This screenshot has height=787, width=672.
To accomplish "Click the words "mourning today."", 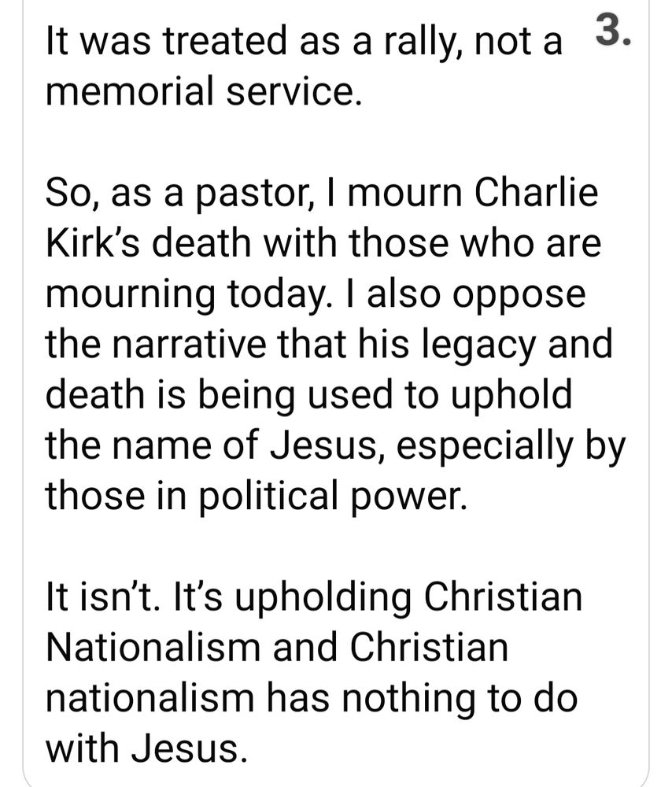I will coord(190,296).
